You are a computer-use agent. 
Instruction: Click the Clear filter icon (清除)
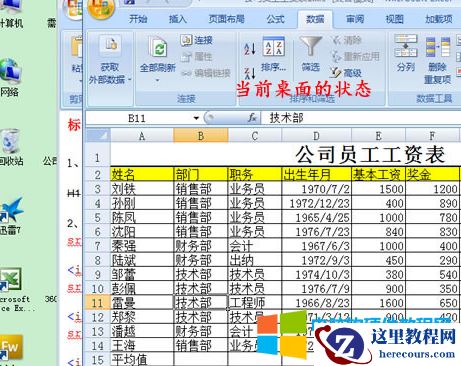tap(338, 40)
